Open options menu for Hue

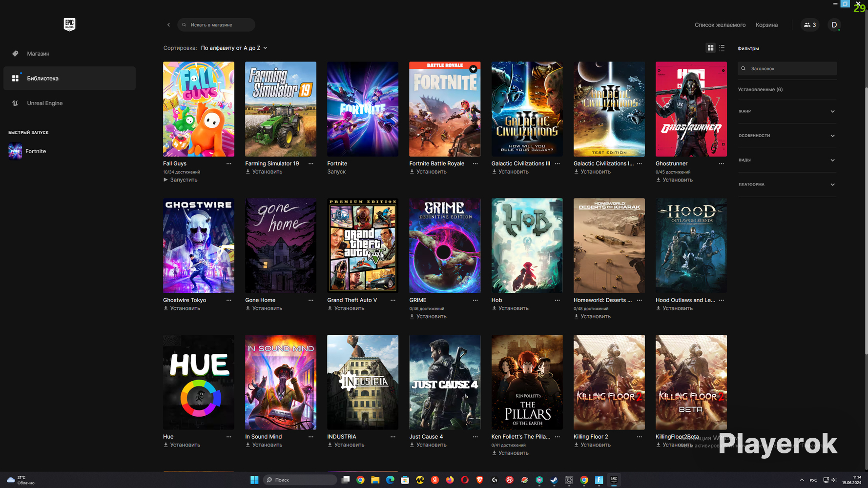click(x=229, y=437)
